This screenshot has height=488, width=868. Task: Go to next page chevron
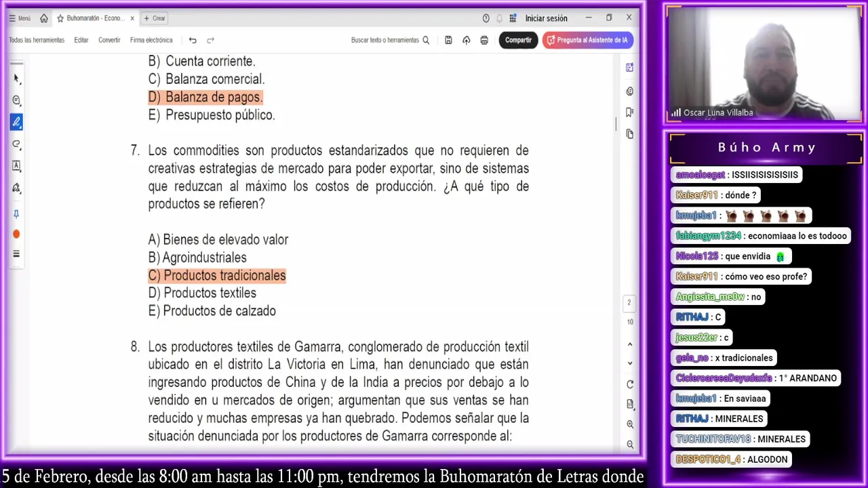pos(630,363)
